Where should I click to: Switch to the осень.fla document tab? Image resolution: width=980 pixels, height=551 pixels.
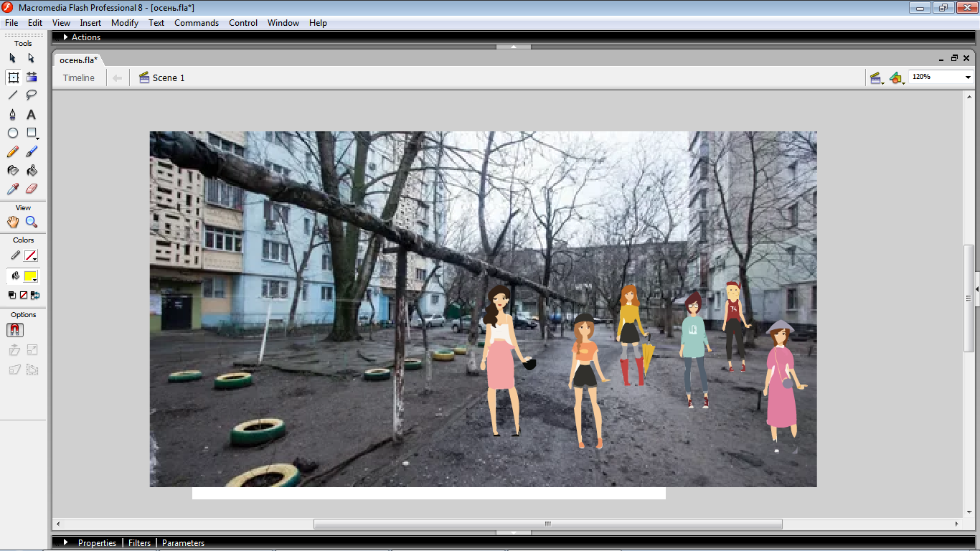(79, 60)
